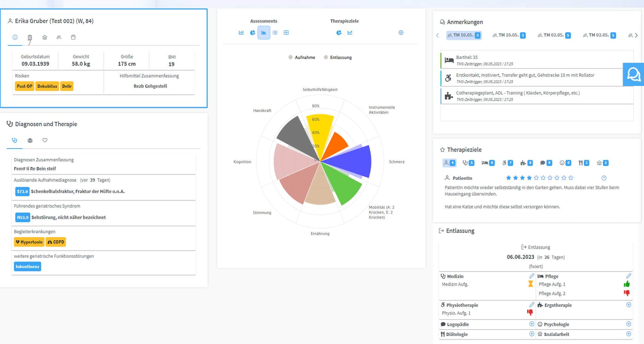Select the second TM 10.05. annotation tab
The height and width of the screenshot is (344, 644).
tap(509, 35)
